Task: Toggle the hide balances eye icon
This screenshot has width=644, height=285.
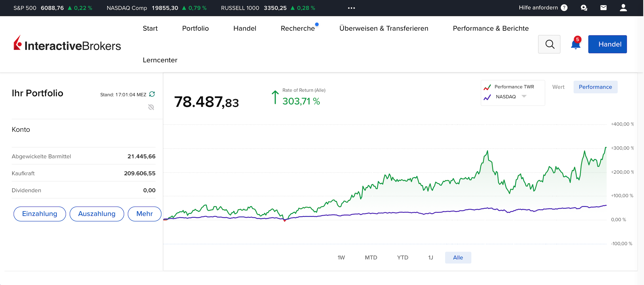Action: point(151,107)
